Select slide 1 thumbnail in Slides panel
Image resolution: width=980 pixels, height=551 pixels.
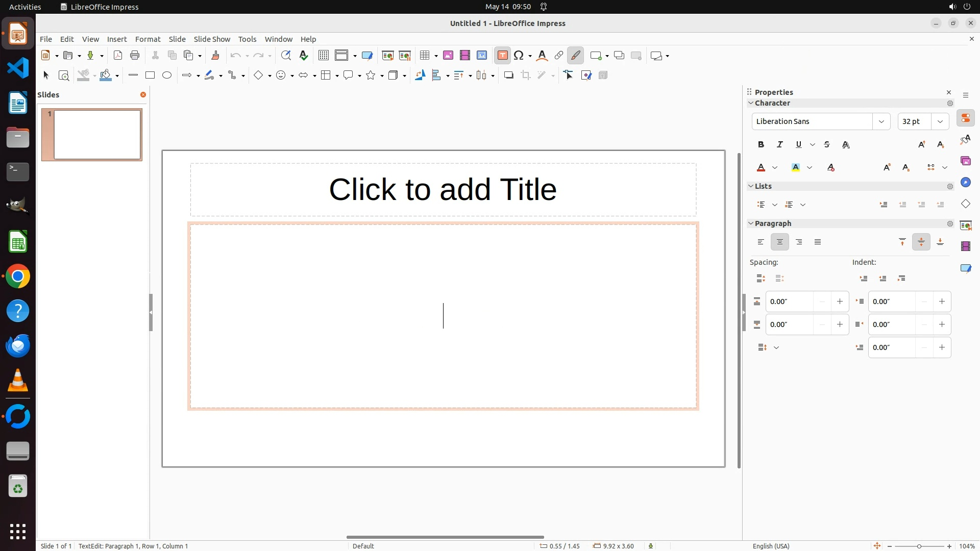[x=97, y=135]
